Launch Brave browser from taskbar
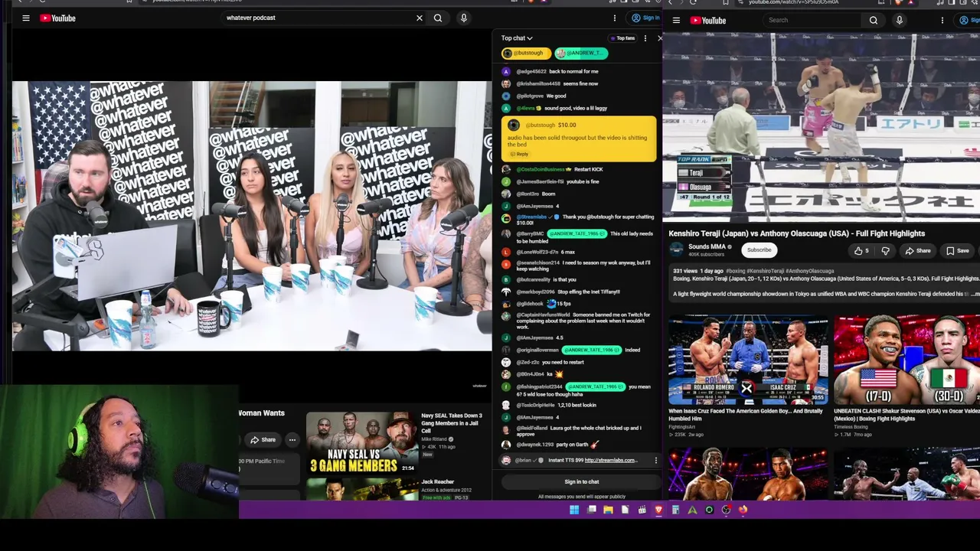This screenshot has height=551, width=980. pyautogui.click(x=658, y=510)
